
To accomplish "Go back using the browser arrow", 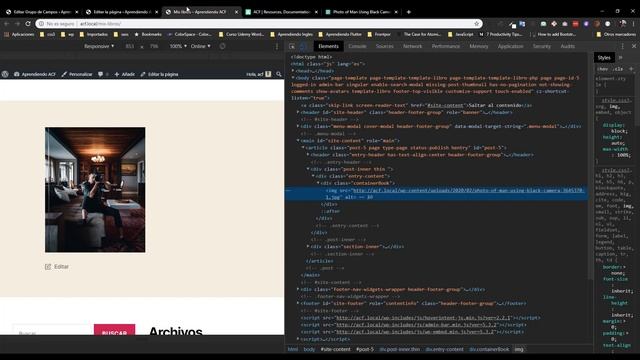I will pyautogui.click(x=7, y=24).
